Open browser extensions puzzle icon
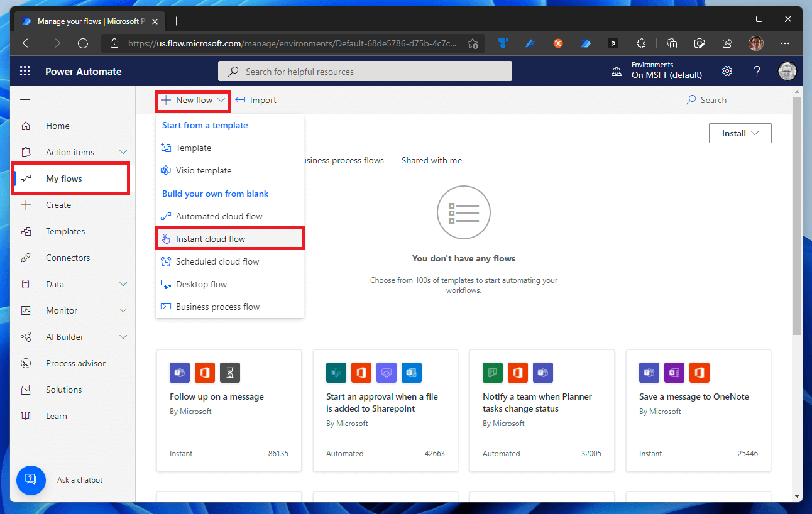This screenshot has width=812, height=514. pos(641,43)
